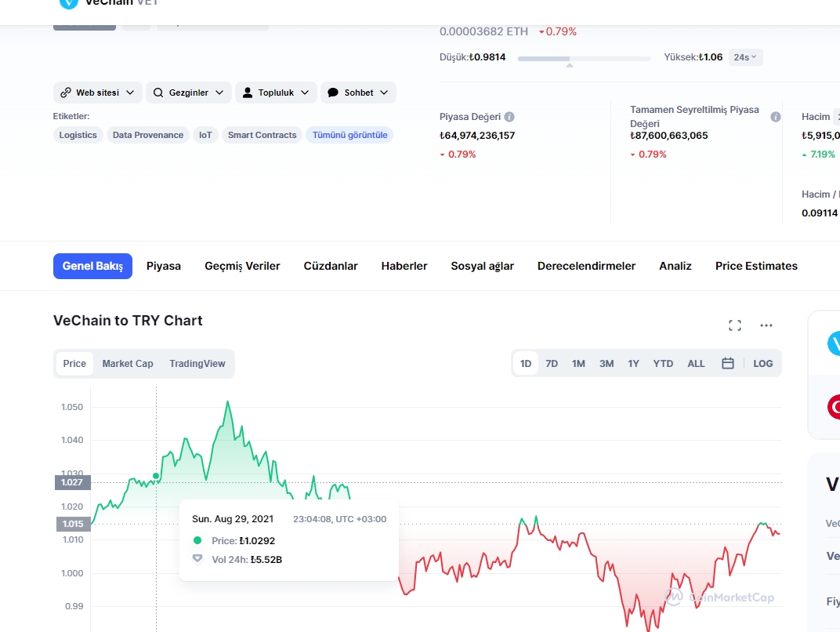Click Tümünü görüntüle to view all tags
Viewport: 840px width, 632px height.
point(349,135)
